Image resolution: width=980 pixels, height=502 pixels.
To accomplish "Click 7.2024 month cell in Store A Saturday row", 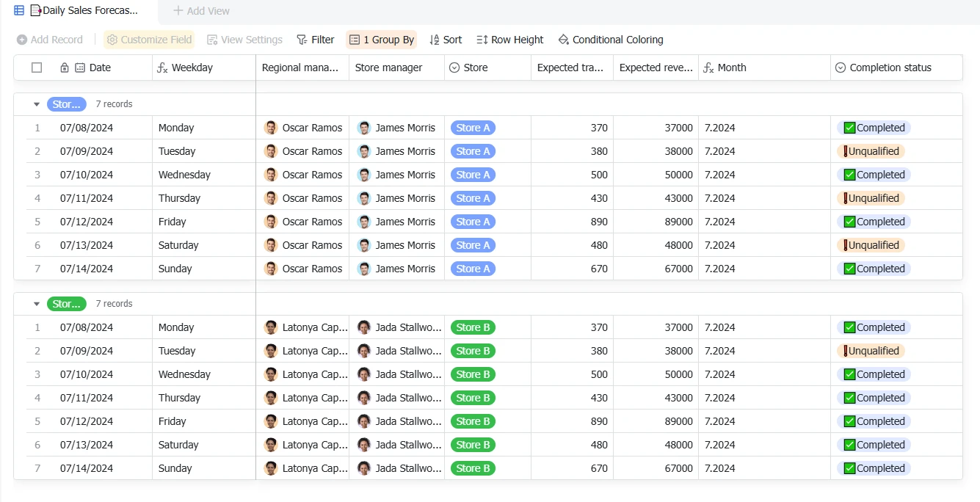I will (x=764, y=245).
